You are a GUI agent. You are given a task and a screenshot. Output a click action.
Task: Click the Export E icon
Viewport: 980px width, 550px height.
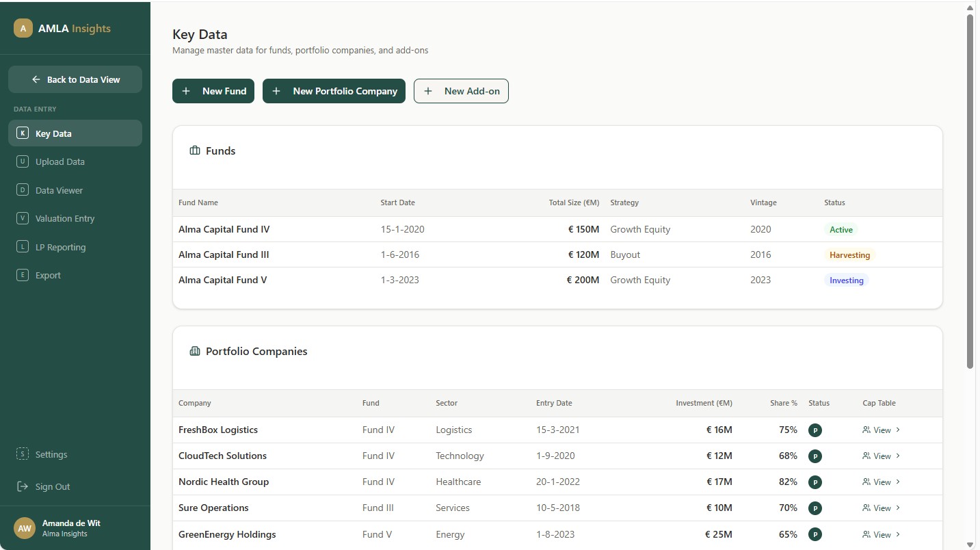coord(23,275)
